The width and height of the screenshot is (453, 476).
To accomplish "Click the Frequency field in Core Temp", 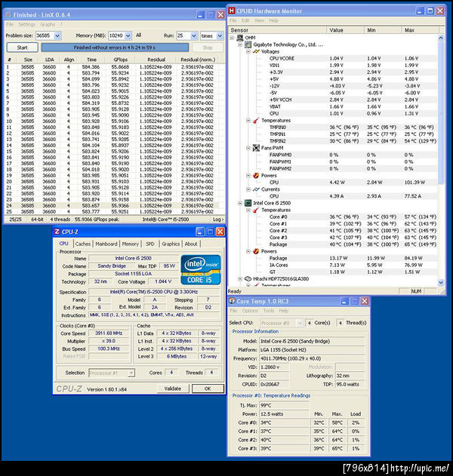I will coord(312,358).
